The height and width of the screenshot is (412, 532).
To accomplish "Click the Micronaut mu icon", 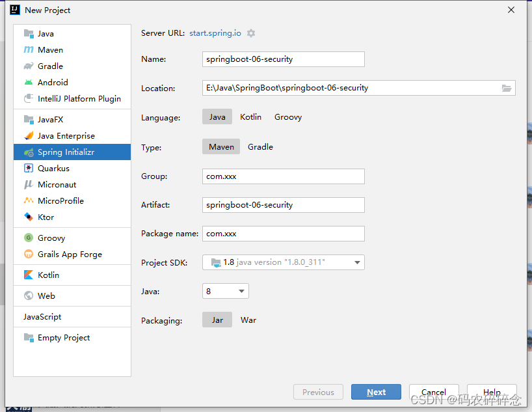I will click(x=29, y=184).
